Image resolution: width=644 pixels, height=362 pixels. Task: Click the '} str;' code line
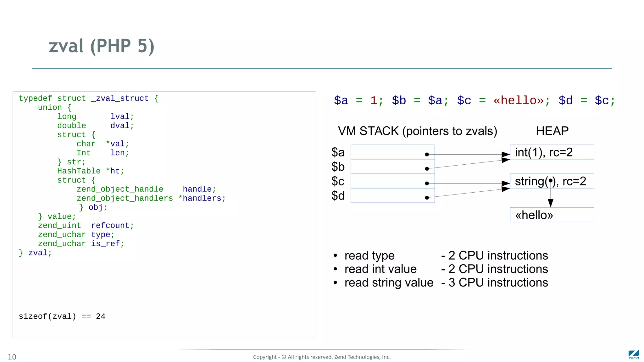pyautogui.click(x=71, y=162)
